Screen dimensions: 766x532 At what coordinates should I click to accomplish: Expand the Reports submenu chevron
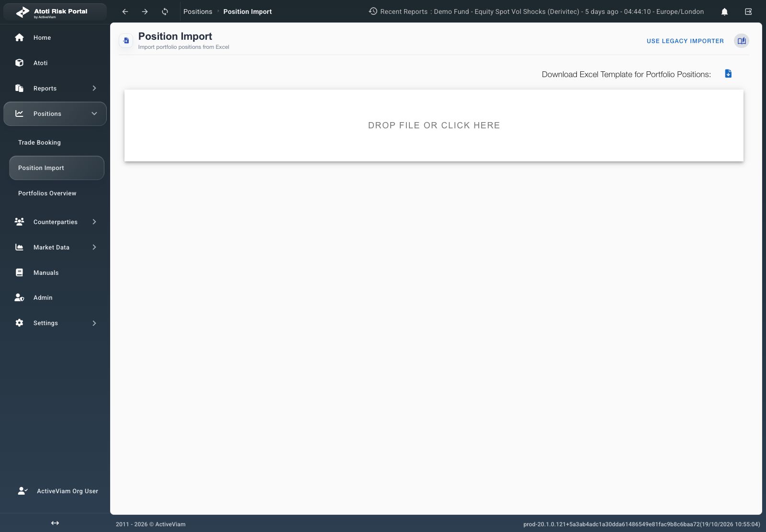click(x=94, y=88)
